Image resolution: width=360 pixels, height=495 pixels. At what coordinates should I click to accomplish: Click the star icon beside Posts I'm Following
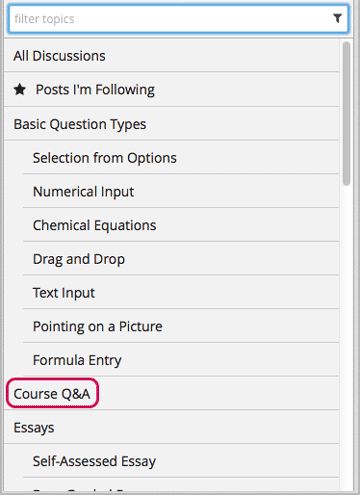coord(20,89)
